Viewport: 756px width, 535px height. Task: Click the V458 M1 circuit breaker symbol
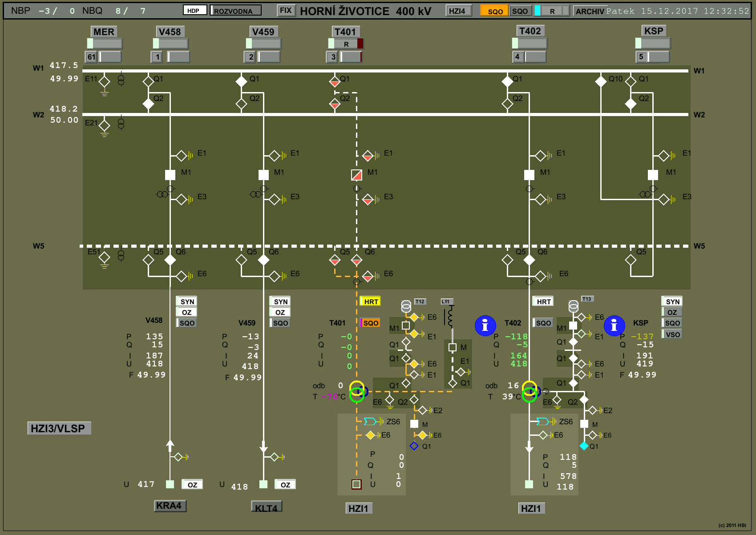click(170, 175)
